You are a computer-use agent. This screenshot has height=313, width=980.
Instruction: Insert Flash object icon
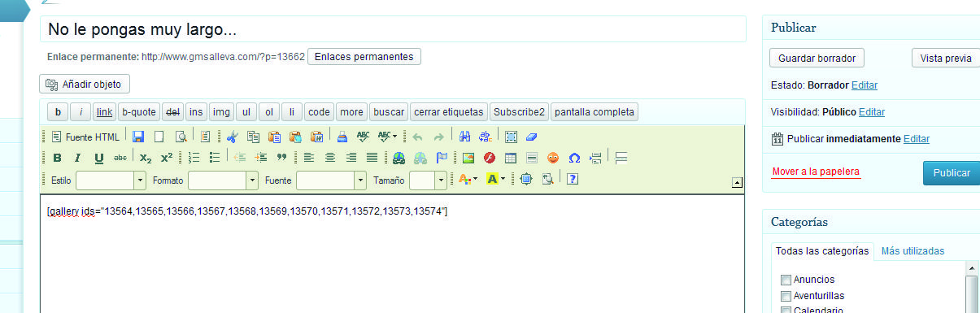click(490, 158)
